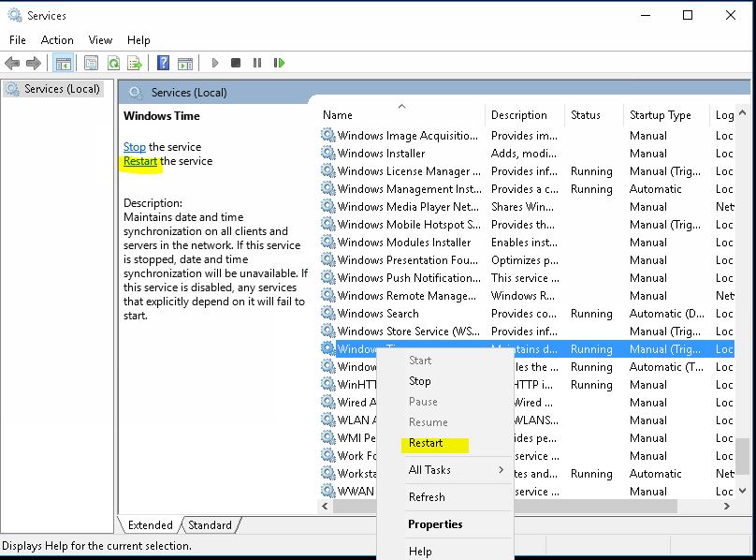The width and height of the screenshot is (756, 560).
Task: Click the Export List toolbar icon
Action: (135, 63)
